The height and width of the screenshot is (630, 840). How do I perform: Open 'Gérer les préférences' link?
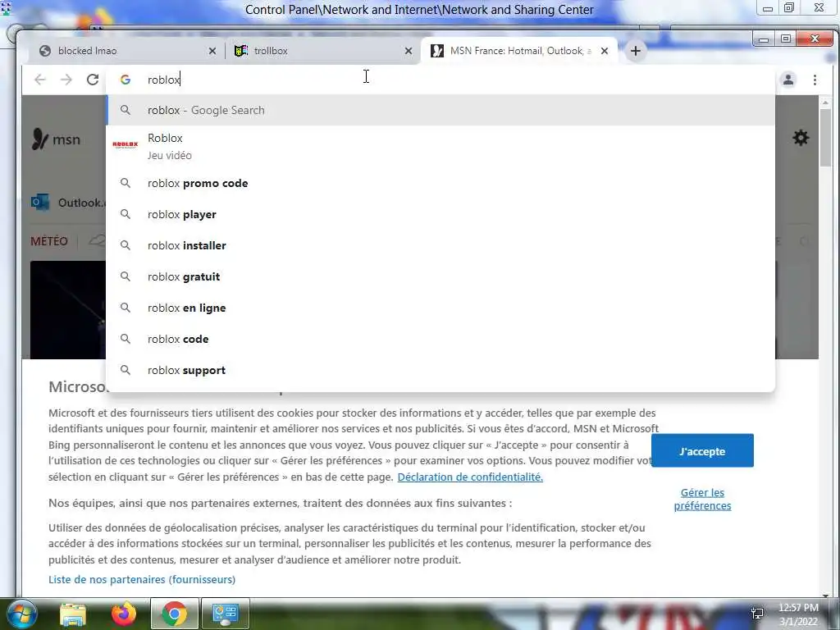pyautogui.click(x=702, y=499)
